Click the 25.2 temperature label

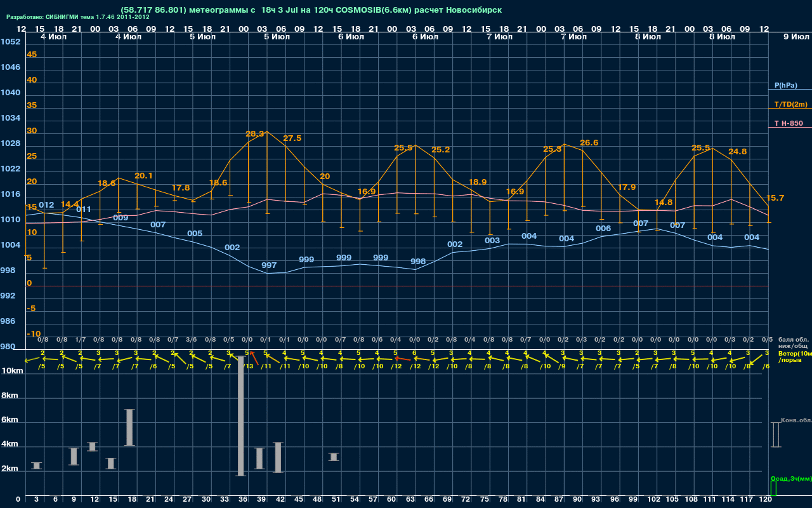click(441, 150)
